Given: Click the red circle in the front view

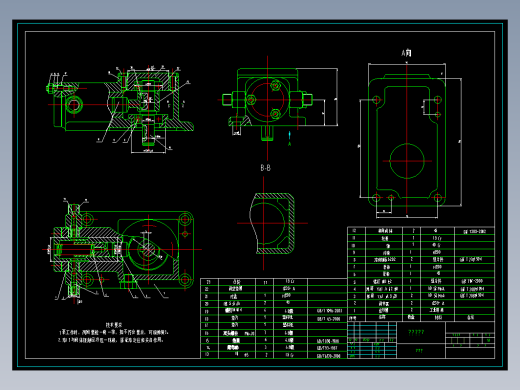Looking at the screenshot, I should 267,99.
